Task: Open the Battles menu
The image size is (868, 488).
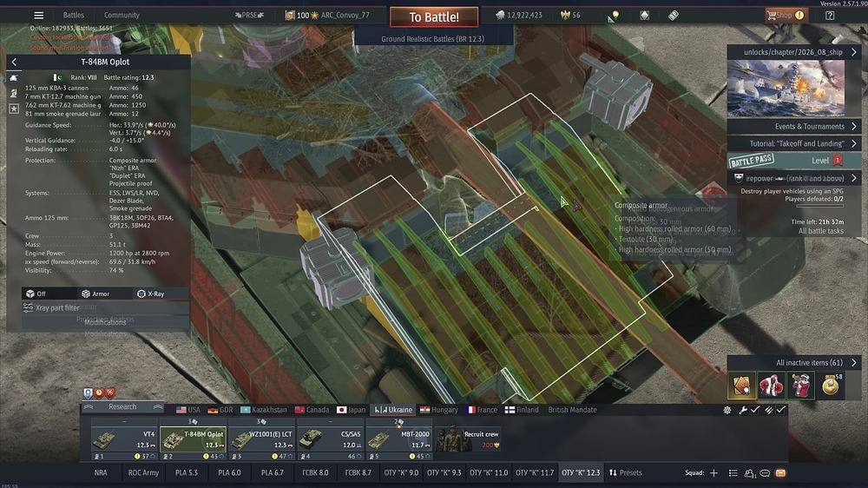Action: [73, 15]
